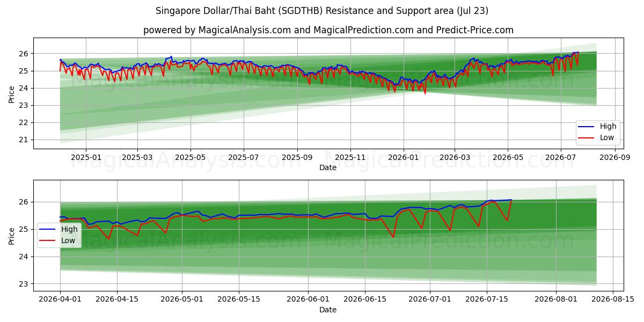Click price tick 23 on bottom chart axis
The width and height of the screenshot is (644, 322).
coord(25,284)
